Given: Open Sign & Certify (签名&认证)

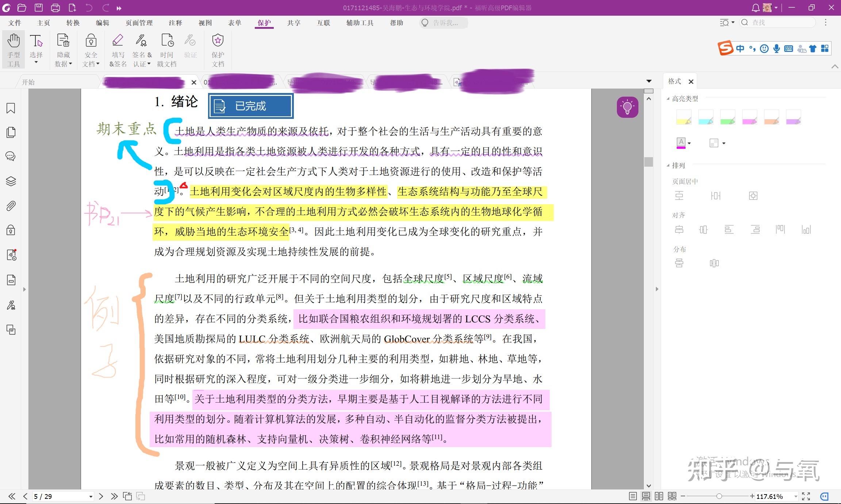Looking at the screenshot, I should pyautogui.click(x=142, y=50).
